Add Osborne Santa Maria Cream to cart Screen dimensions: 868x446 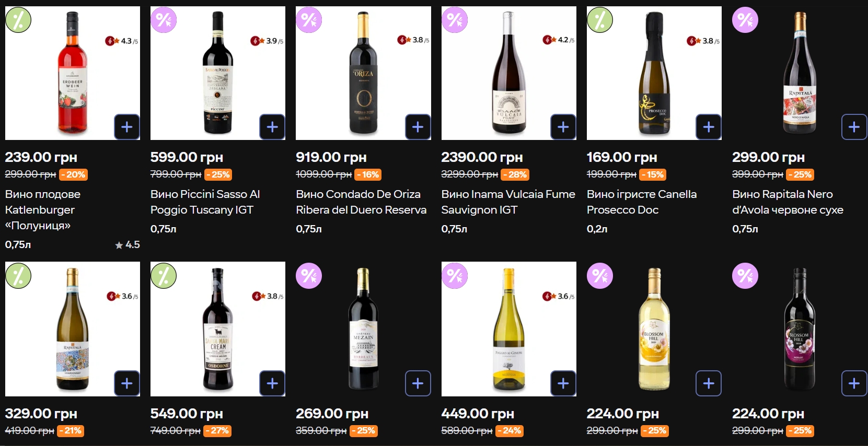[x=272, y=383]
